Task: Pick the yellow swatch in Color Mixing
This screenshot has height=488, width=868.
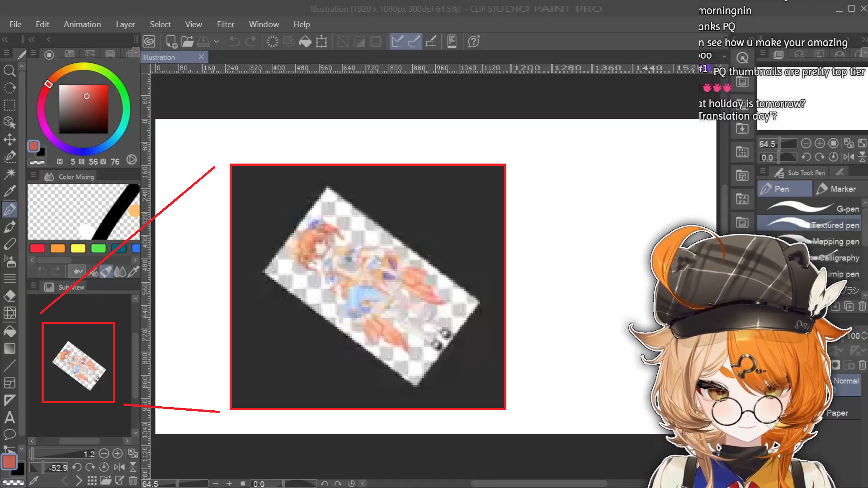Action: (x=78, y=248)
